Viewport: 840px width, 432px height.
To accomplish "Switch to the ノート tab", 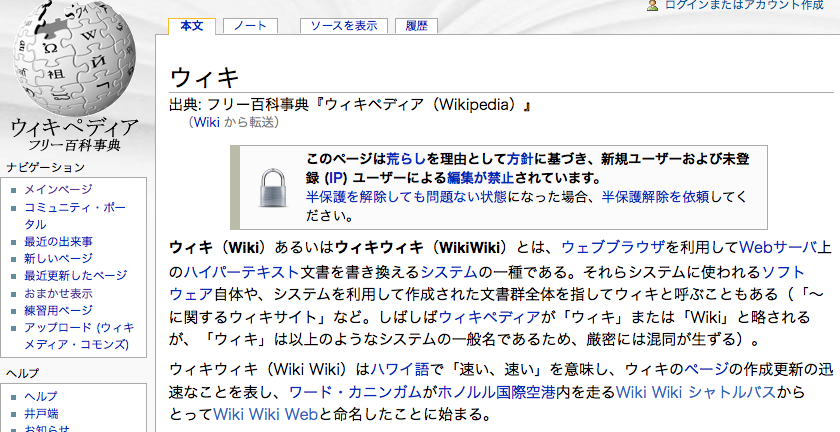I will click(250, 26).
